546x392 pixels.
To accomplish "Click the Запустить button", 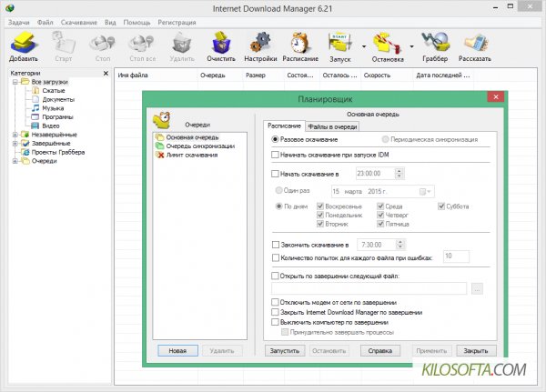I will [285, 350].
